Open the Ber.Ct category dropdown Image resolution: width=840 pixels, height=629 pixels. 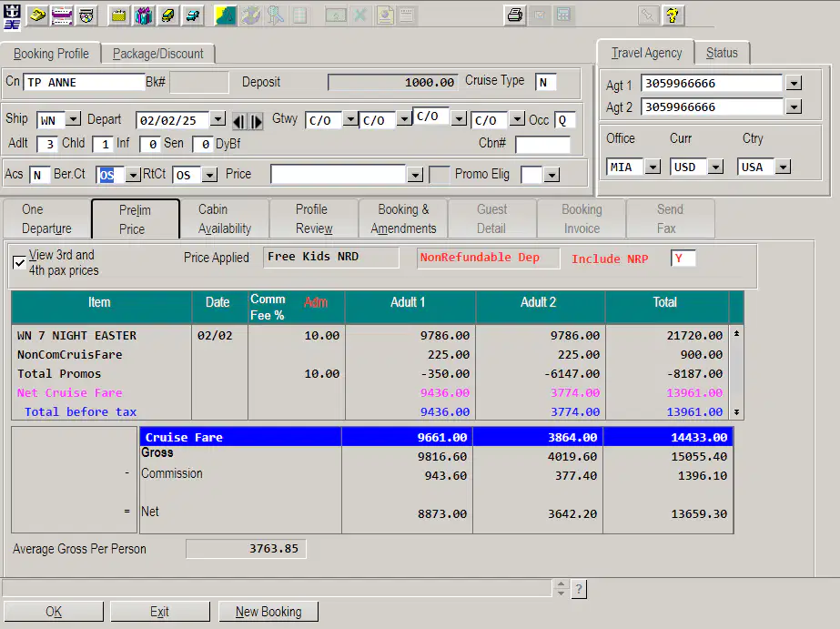click(132, 175)
